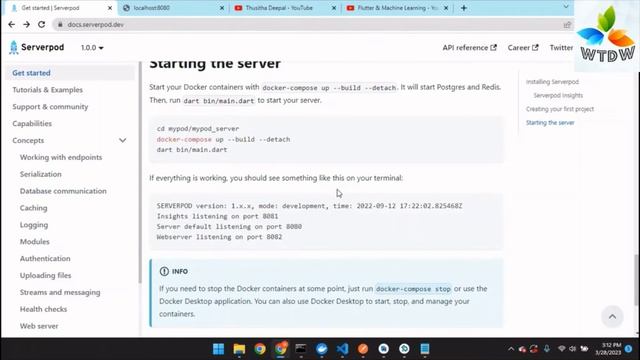This screenshot has height=360, width=640.
Task: Open the notification badge beside the clock
Action: 629,349
